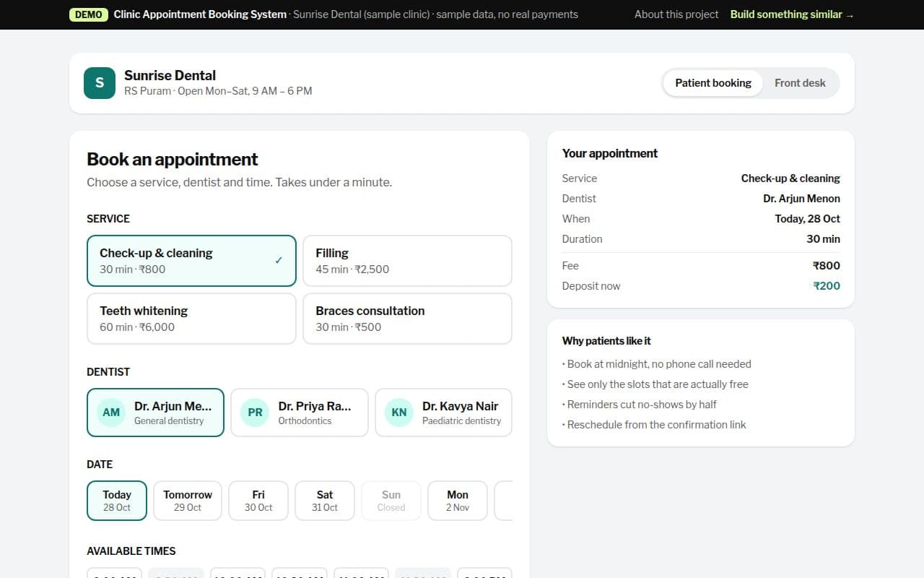Click "See only the slots that are actually free"

pos(655,384)
